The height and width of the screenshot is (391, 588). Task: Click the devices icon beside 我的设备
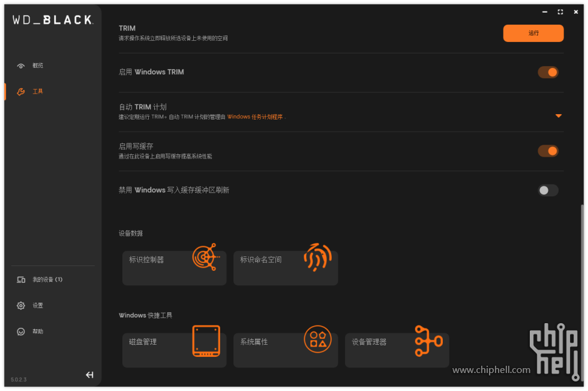click(21, 279)
